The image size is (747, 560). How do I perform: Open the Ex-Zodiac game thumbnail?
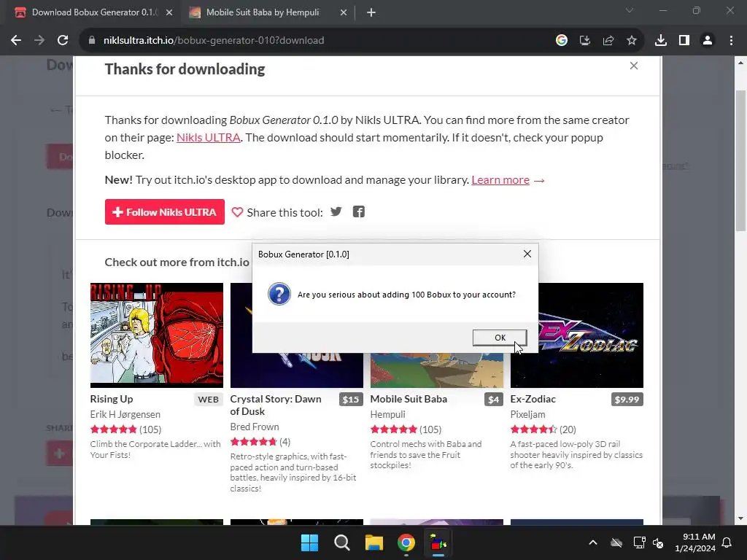(591, 335)
